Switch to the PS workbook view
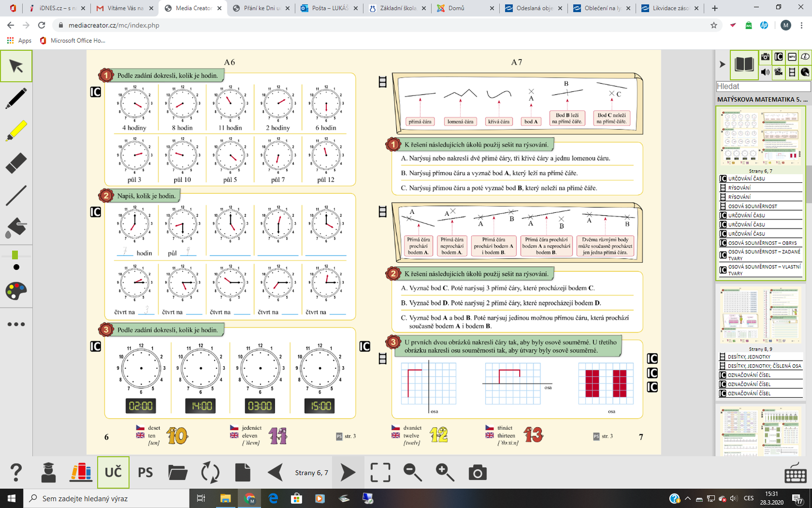This screenshot has width=812, height=508. coord(146,472)
